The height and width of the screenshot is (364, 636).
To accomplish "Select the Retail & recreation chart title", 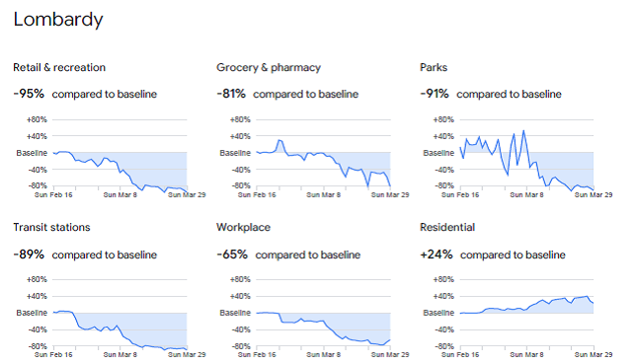I will tap(59, 67).
